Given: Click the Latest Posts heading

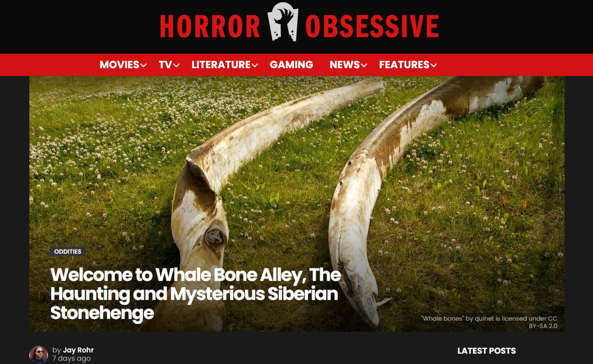Looking at the screenshot, I should [486, 351].
